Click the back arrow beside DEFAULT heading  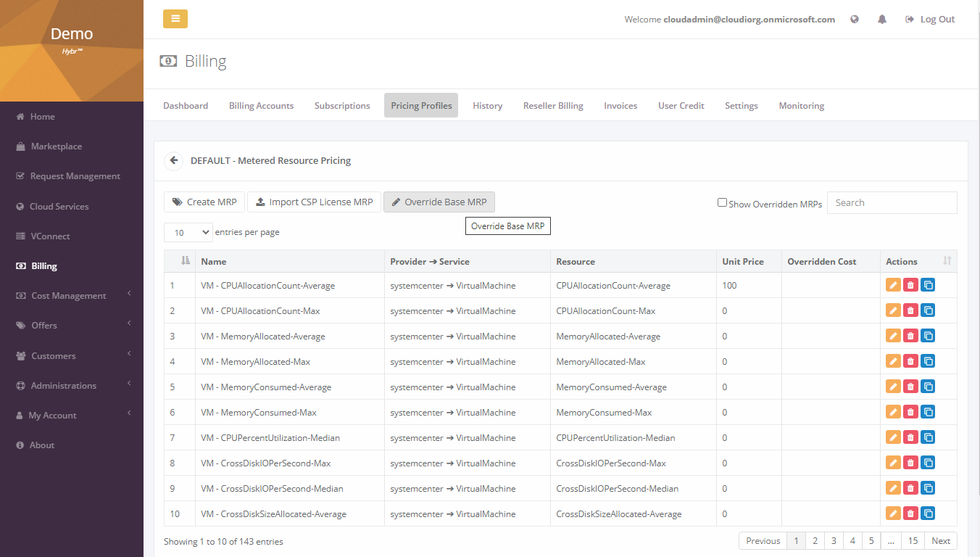tap(173, 160)
